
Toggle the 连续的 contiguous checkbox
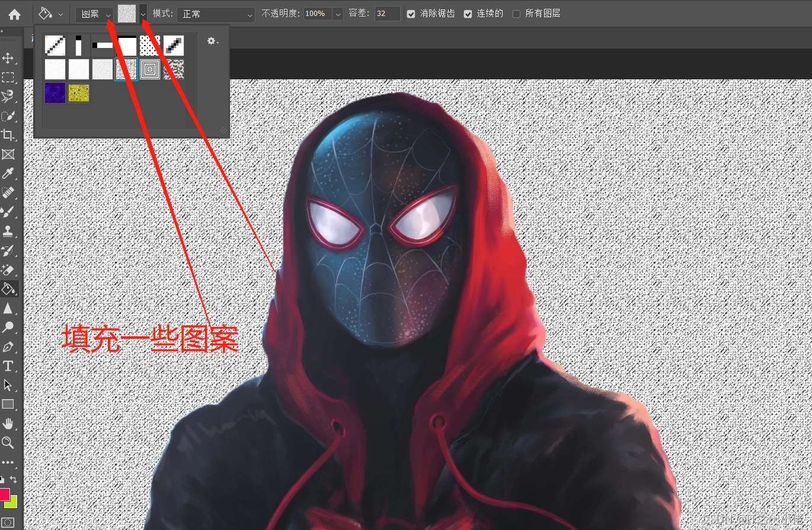[x=468, y=14]
